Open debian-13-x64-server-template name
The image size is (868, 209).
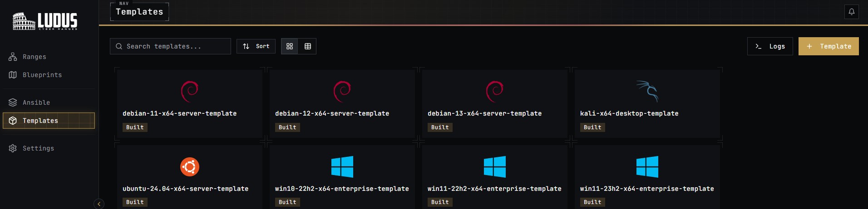(x=484, y=113)
